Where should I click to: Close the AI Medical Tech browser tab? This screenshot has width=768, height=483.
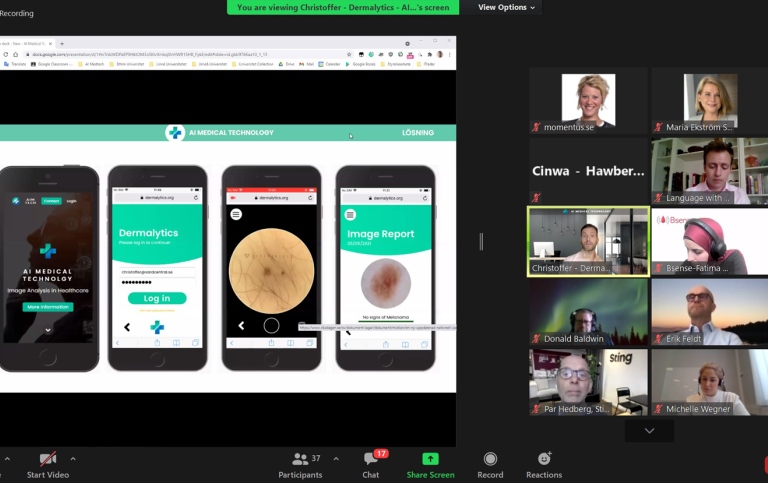point(50,44)
